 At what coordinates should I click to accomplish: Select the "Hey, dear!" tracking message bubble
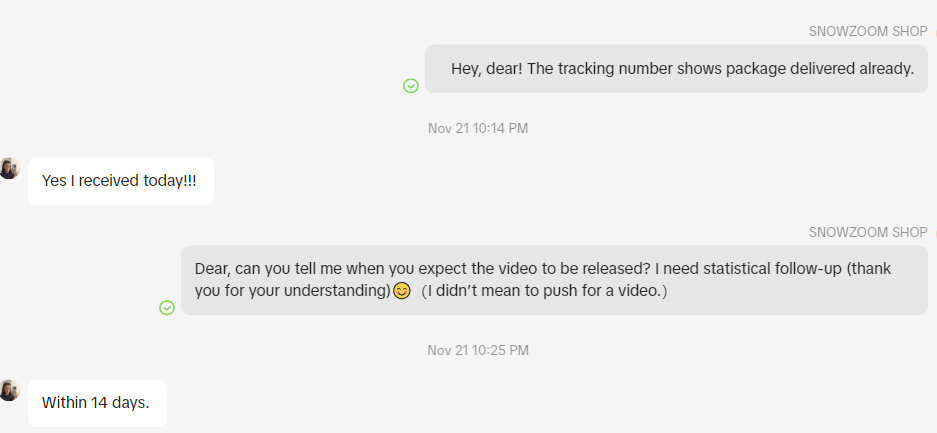tap(676, 69)
